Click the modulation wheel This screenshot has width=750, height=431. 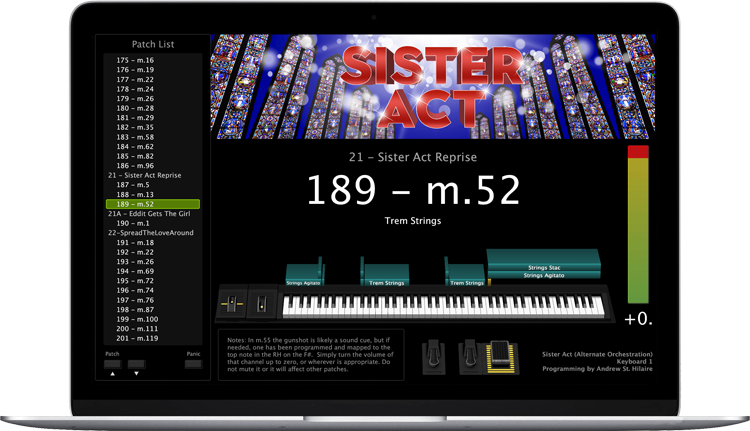(262, 303)
